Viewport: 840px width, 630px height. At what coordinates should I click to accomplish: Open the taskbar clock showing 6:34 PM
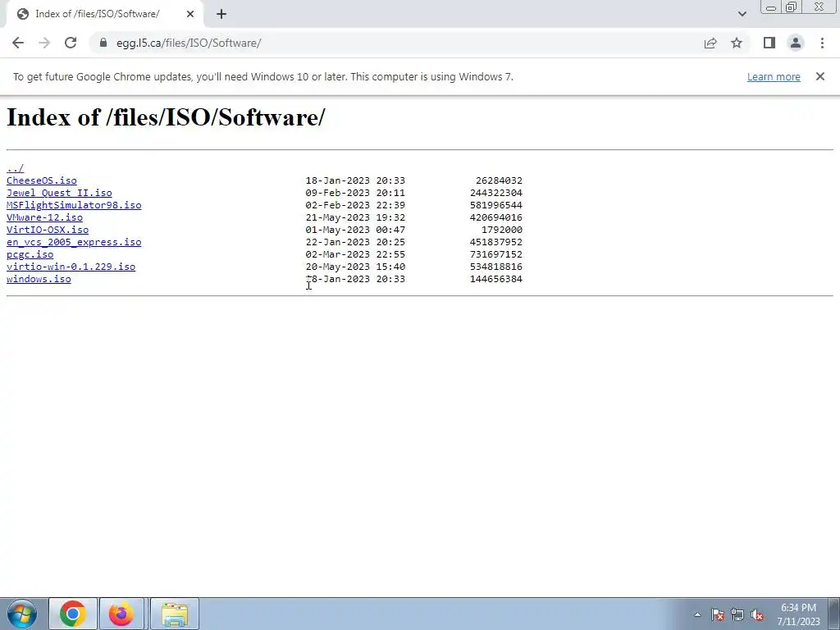[x=798, y=614]
